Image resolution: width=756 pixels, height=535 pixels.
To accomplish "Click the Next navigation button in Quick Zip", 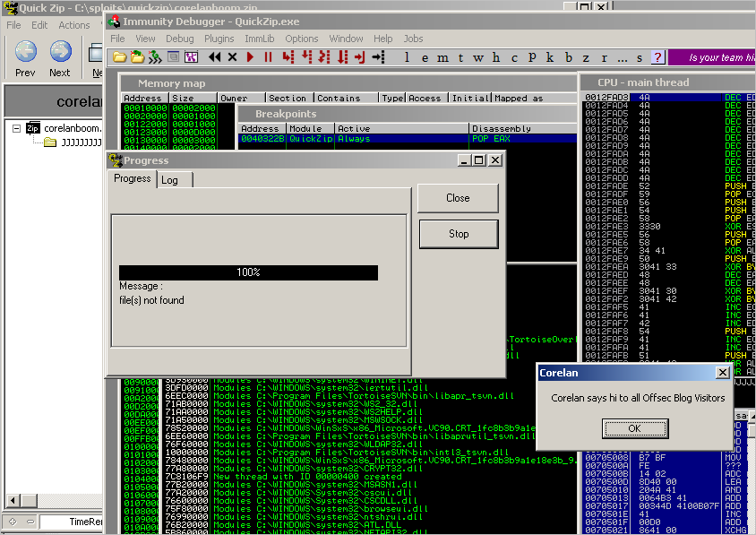I will (x=60, y=57).
